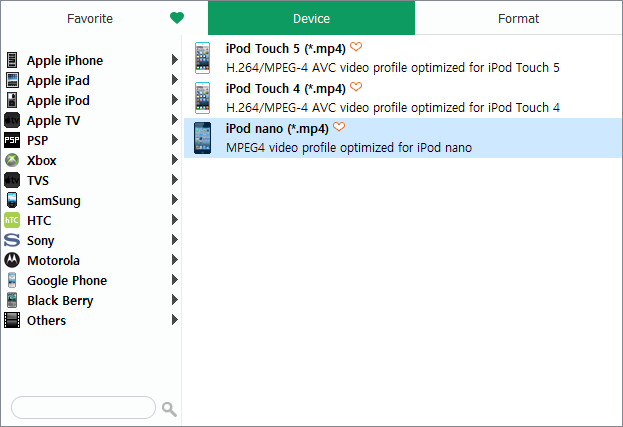Click the Google Phone icon
623x427 pixels.
pos(12,280)
